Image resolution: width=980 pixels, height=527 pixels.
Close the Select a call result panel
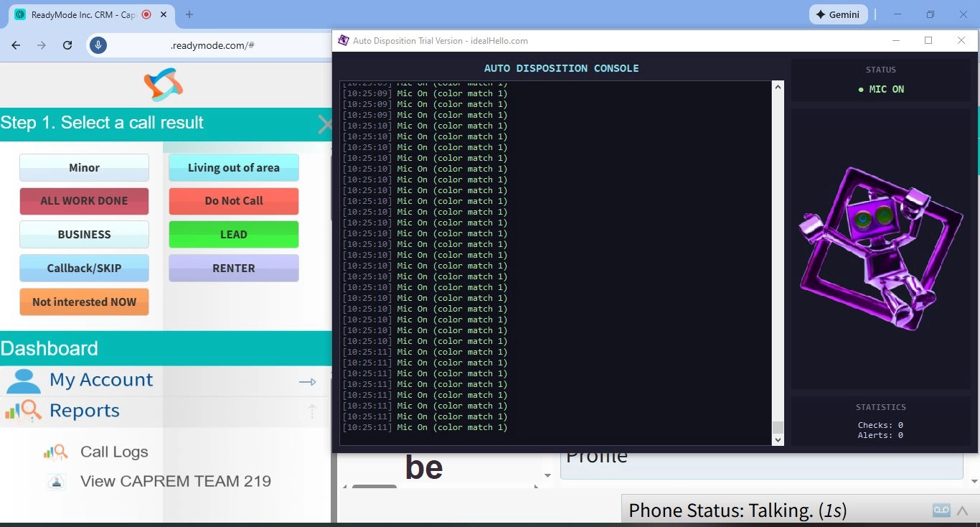(324, 124)
